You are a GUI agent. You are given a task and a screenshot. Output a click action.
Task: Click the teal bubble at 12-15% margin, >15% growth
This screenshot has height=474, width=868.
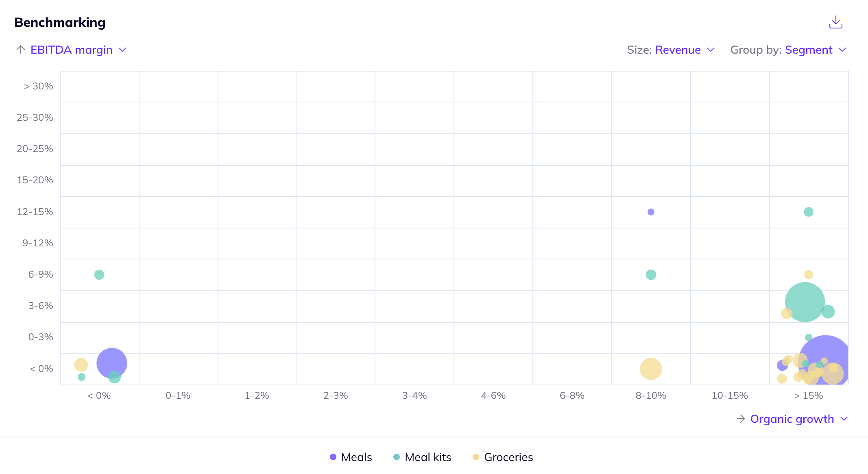(x=808, y=212)
